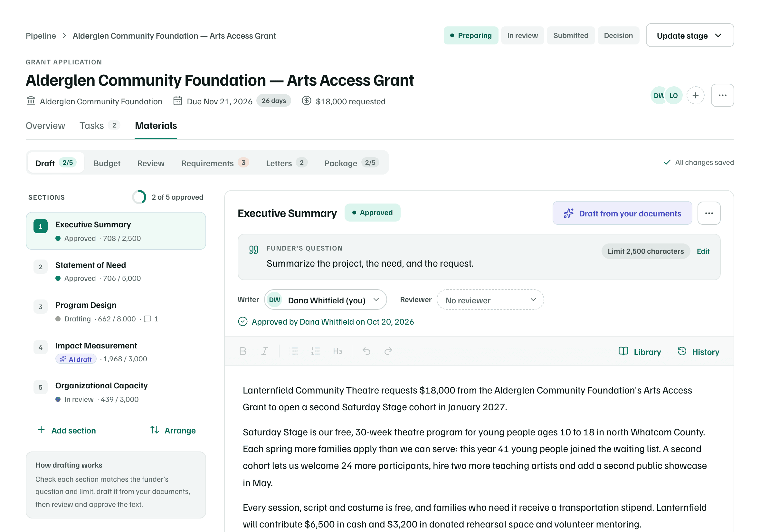Click LO collaborator avatar
This screenshot has width=760, height=532.
click(x=674, y=95)
